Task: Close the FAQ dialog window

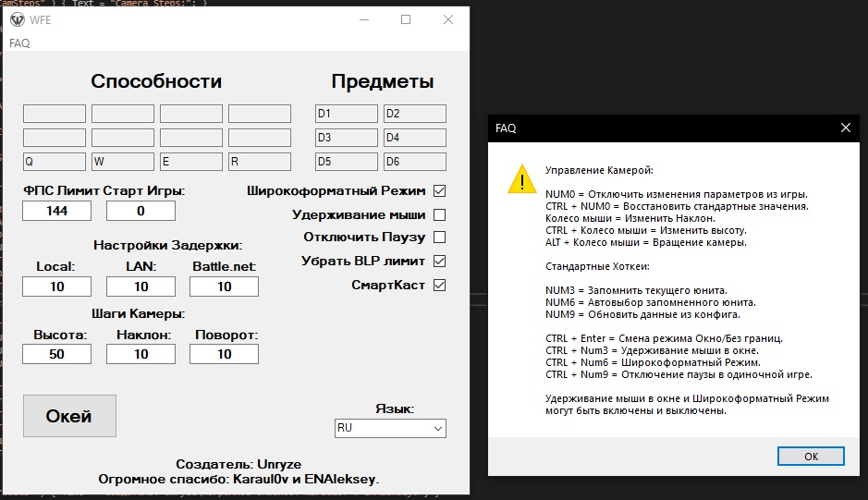Action: [x=845, y=128]
